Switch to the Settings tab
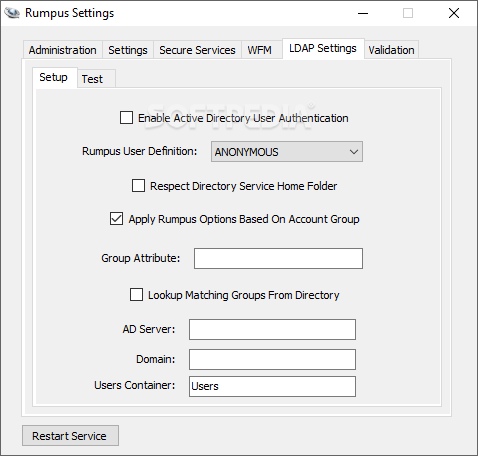This screenshot has width=478, height=456. coord(128,50)
